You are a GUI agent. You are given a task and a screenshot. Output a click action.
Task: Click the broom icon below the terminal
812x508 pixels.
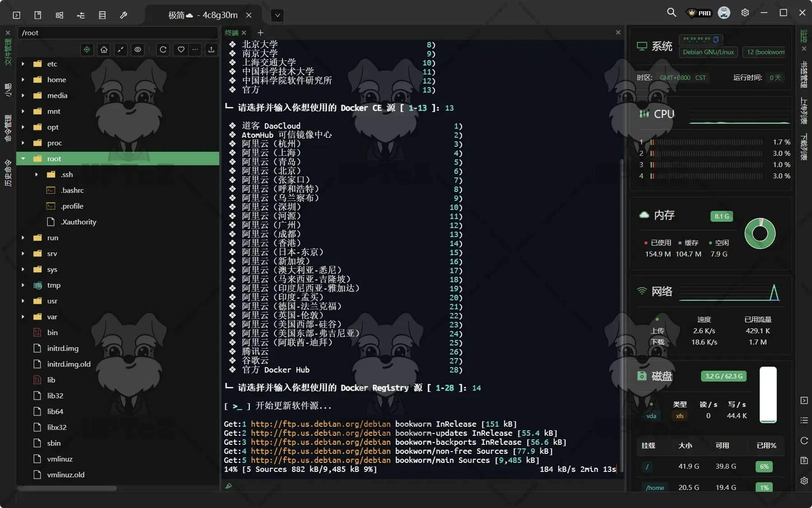coord(229,486)
